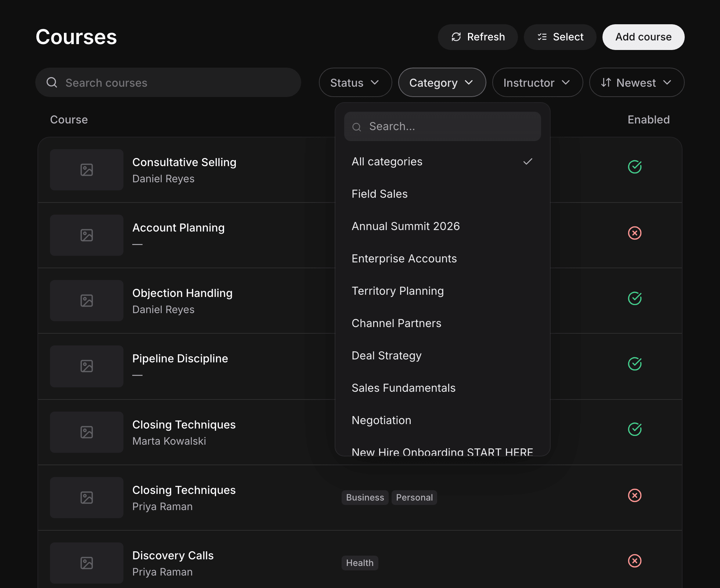Open Pipeline Discipline image placeholder
Viewport: 720px width, 588px height.
[87, 366]
